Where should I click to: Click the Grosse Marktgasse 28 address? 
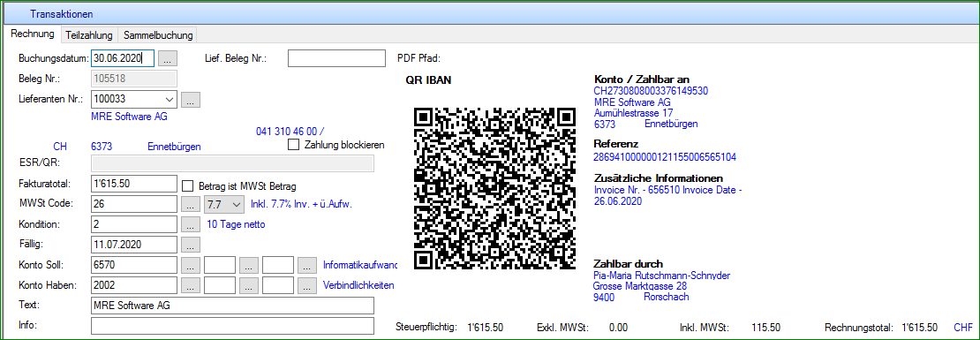(x=640, y=286)
